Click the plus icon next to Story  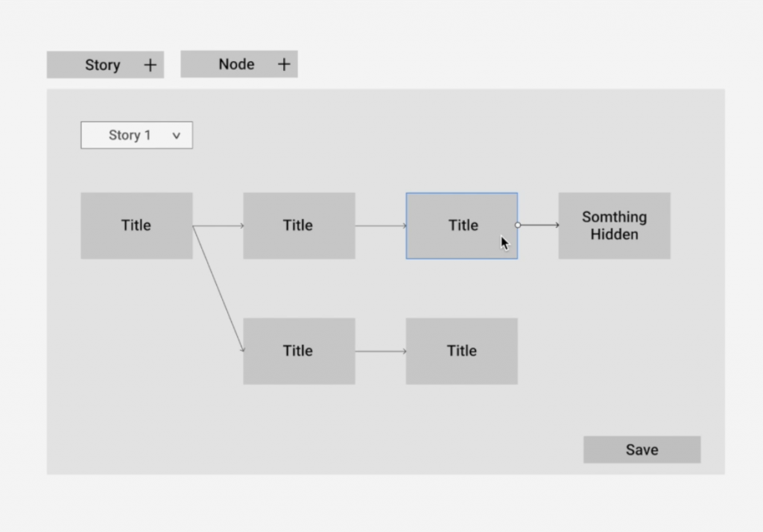click(x=151, y=66)
